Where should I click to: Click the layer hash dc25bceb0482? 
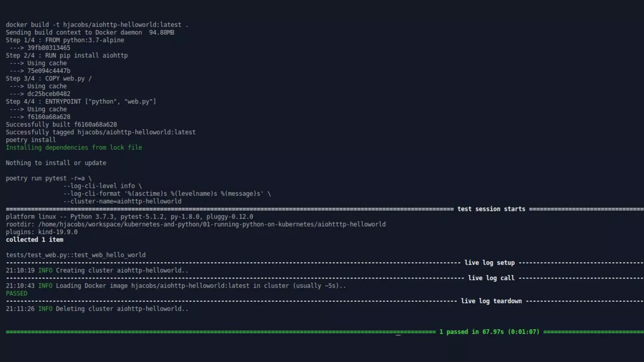click(49, 94)
